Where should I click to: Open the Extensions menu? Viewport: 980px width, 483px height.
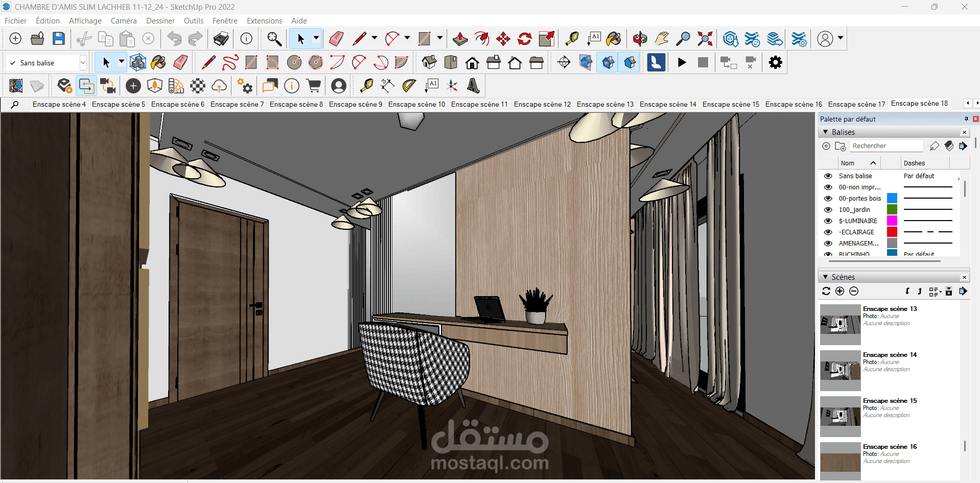click(264, 21)
